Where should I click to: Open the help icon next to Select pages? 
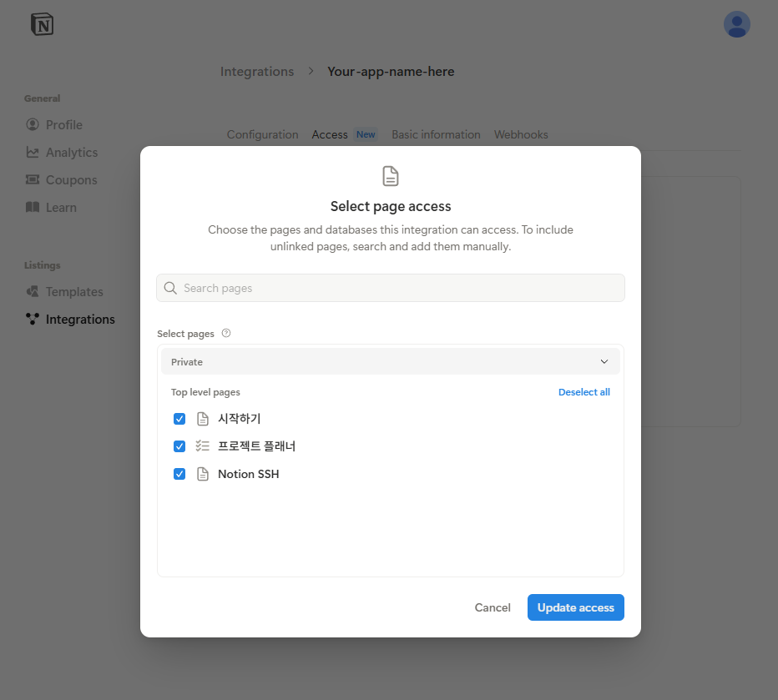point(226,333)
